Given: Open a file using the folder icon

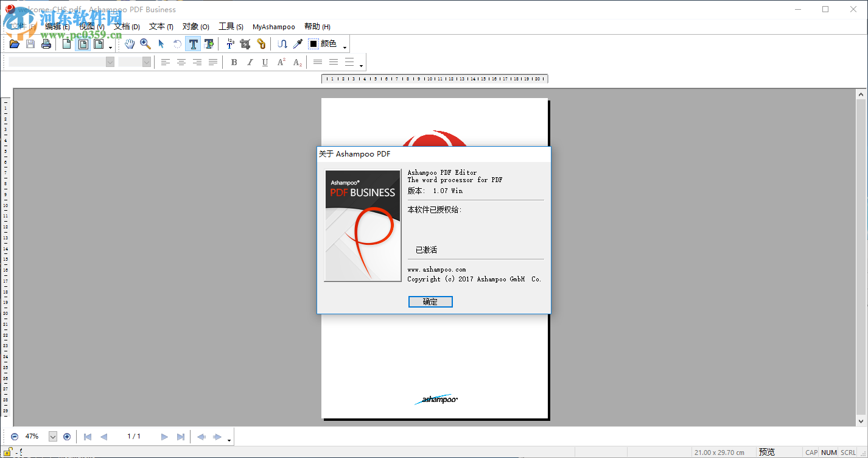Looking at the screenshot, I should [13, 43].
